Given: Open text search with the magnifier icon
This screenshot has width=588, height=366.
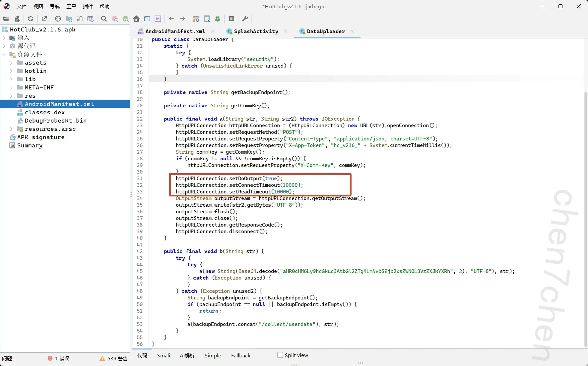Looking at the screenshot, I should click(104, 19).
